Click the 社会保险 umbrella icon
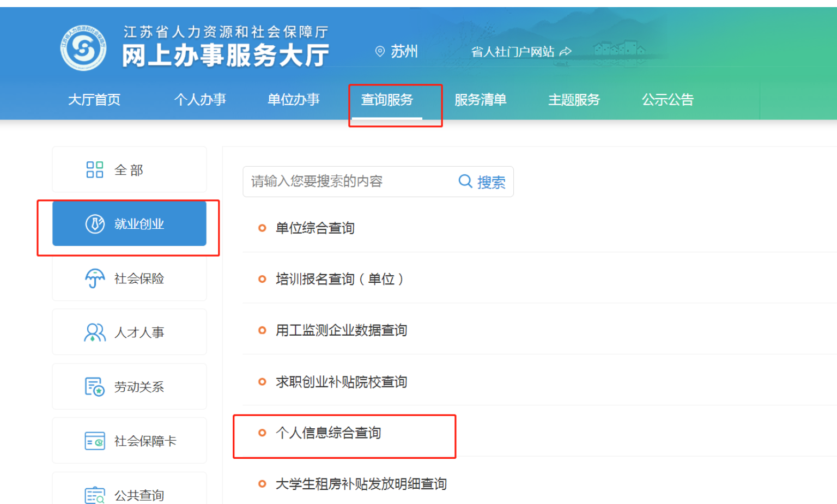Viewport: 837px width, 504px height. pos(95,278)
